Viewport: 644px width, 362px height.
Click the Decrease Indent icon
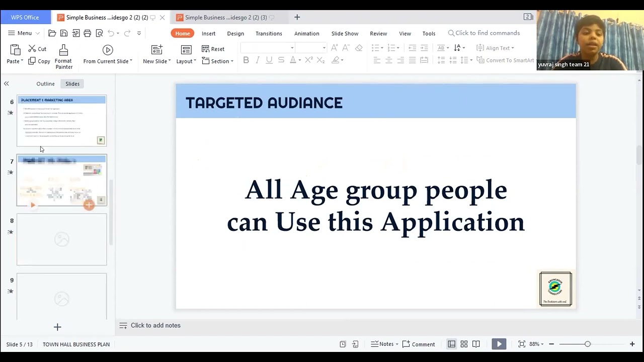(412, 48)
